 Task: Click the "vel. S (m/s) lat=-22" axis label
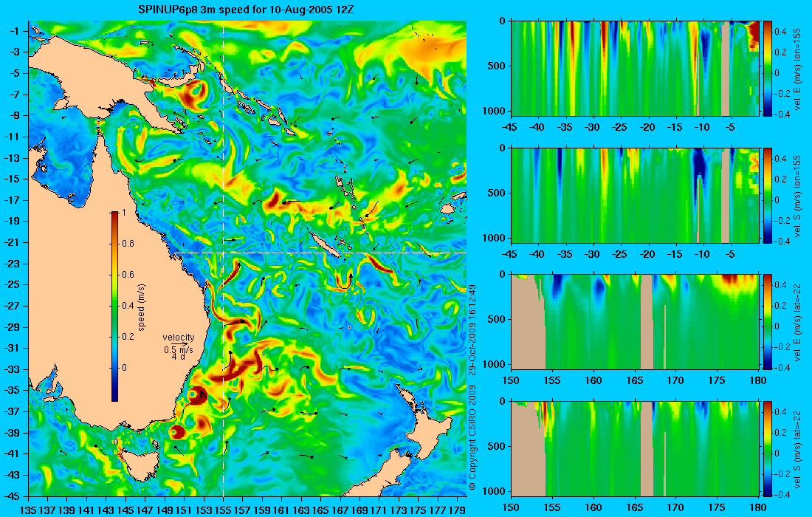[797, 449]
